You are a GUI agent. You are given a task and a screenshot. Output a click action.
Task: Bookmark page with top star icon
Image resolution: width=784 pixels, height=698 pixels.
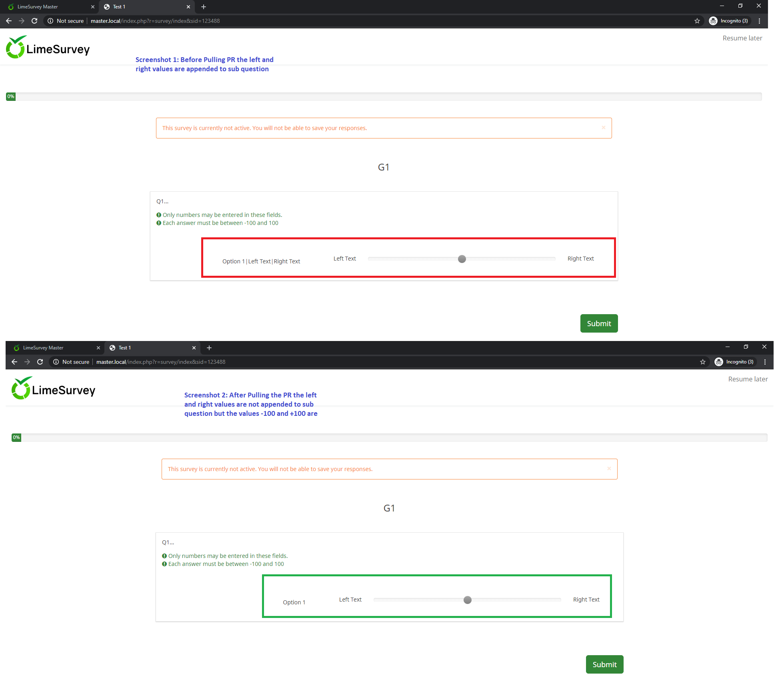(697, 21)
